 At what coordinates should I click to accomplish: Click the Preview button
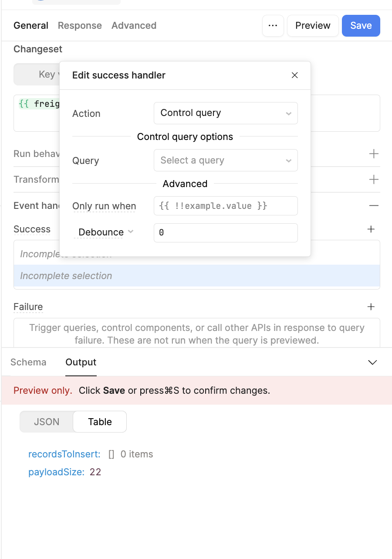(x=313, y=26)
